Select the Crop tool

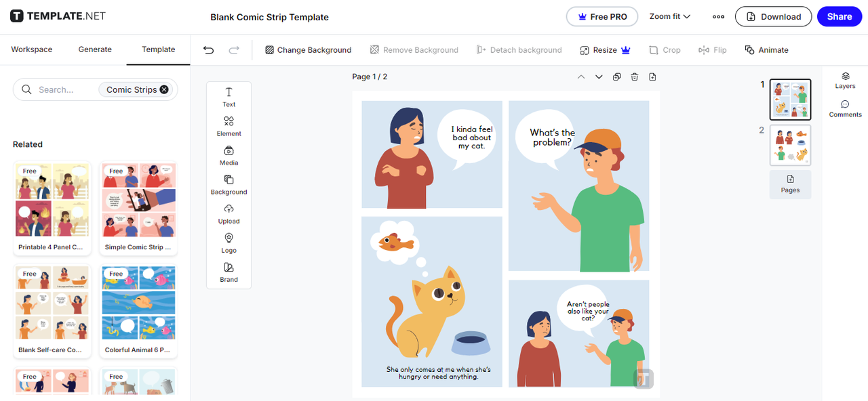(665, 50)
